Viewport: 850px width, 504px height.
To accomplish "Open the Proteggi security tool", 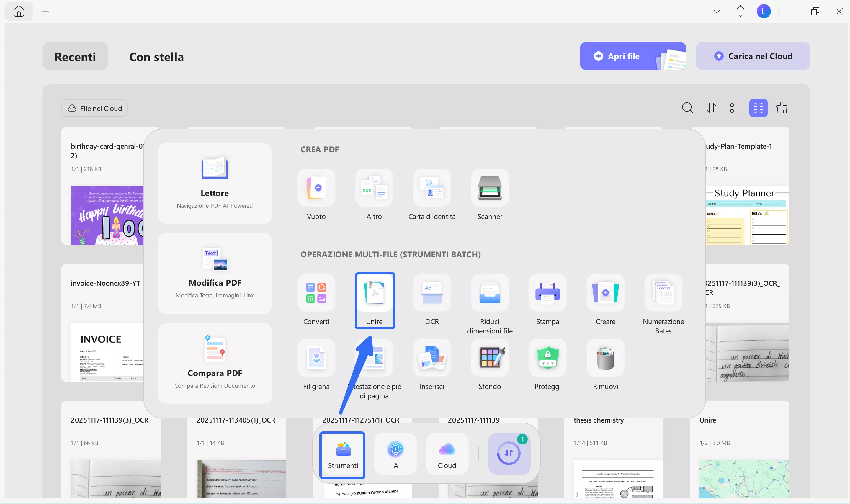I will [547, 358].
